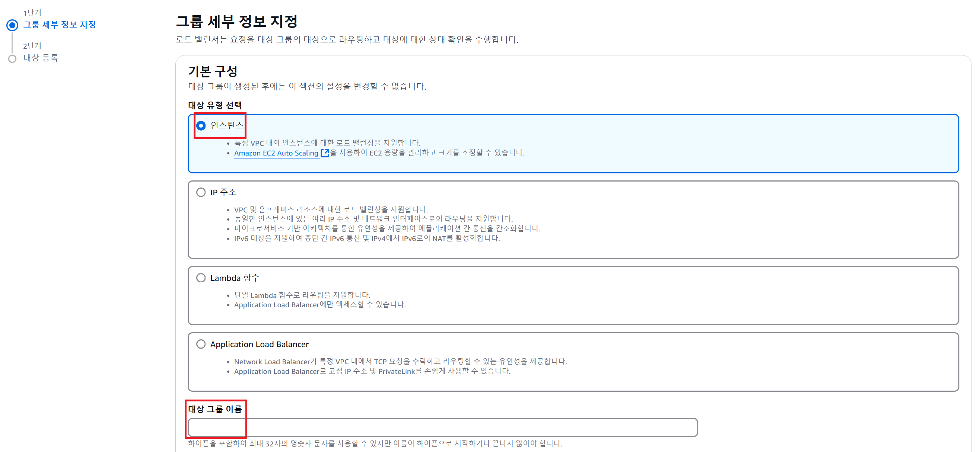
Task: Click the 기본 구성 section heading
Action: coord(213,71)
